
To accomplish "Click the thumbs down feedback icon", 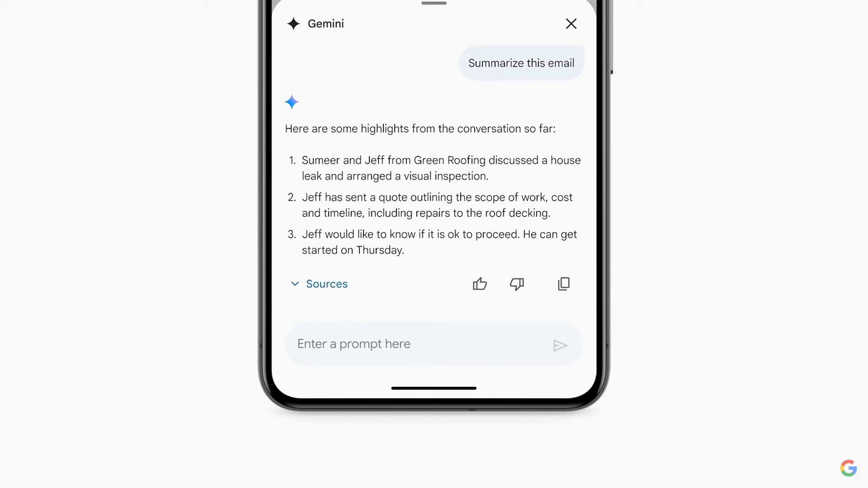I will pyautogui.click(x=516, y=284).
